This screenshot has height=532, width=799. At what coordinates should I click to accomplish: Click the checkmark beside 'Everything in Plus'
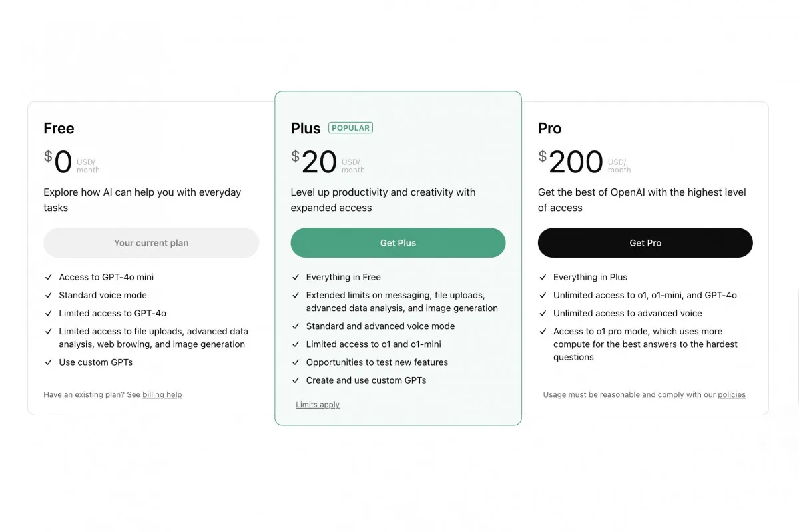(543, 277)
